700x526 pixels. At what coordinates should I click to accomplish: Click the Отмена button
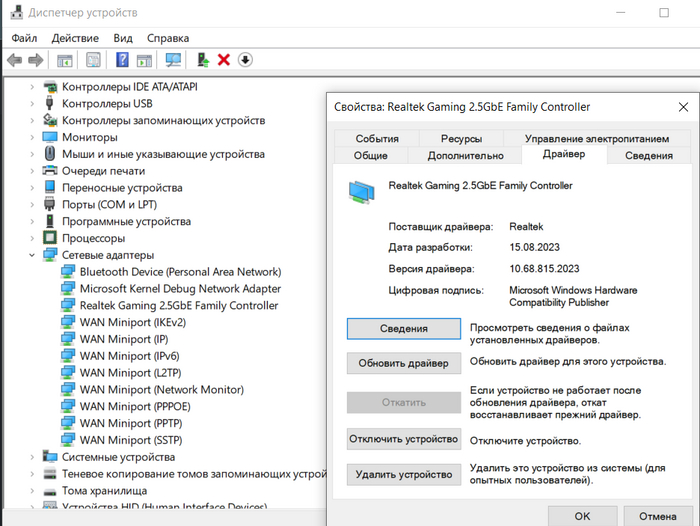pos(658,516)
